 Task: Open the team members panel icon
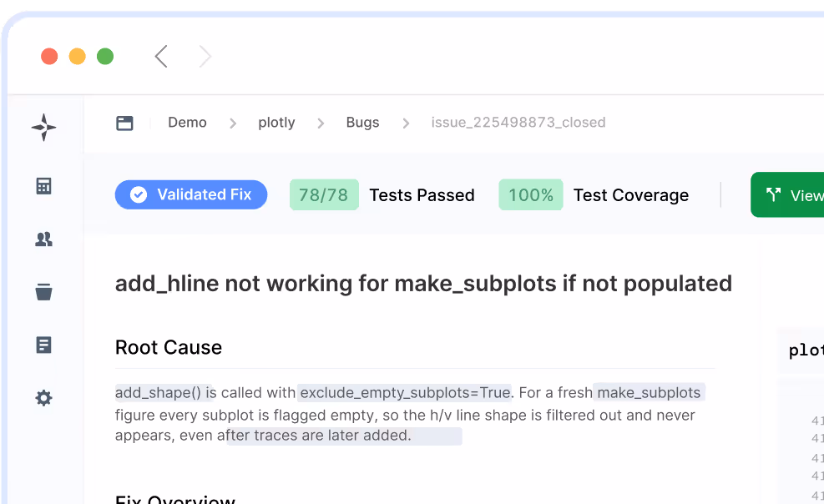click(x=43, y=239)
